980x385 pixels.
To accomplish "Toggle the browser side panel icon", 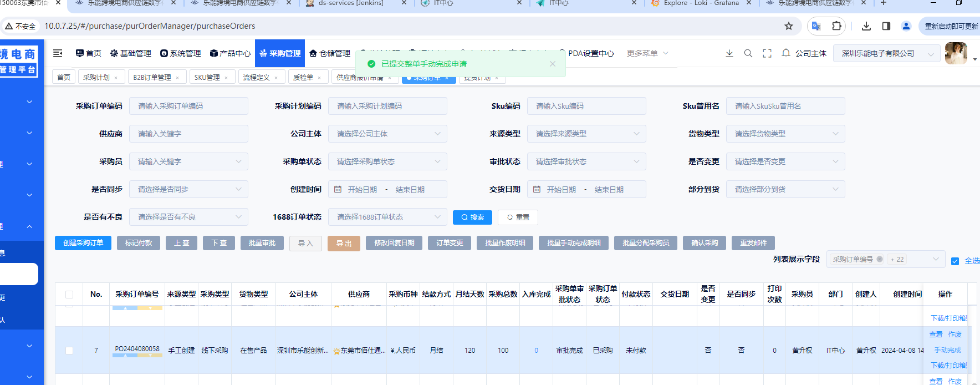I will (886, 26).
